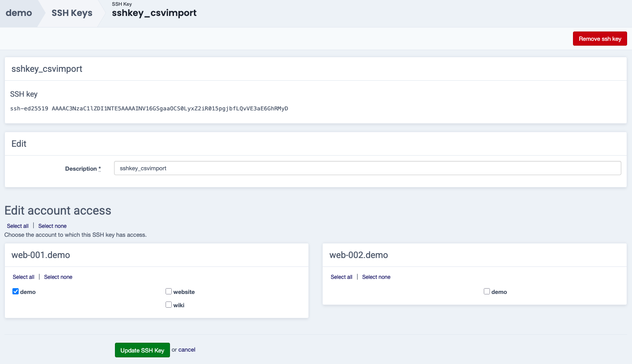Click the cancel link
Screen dimensions: 632x364
(187, 350)
